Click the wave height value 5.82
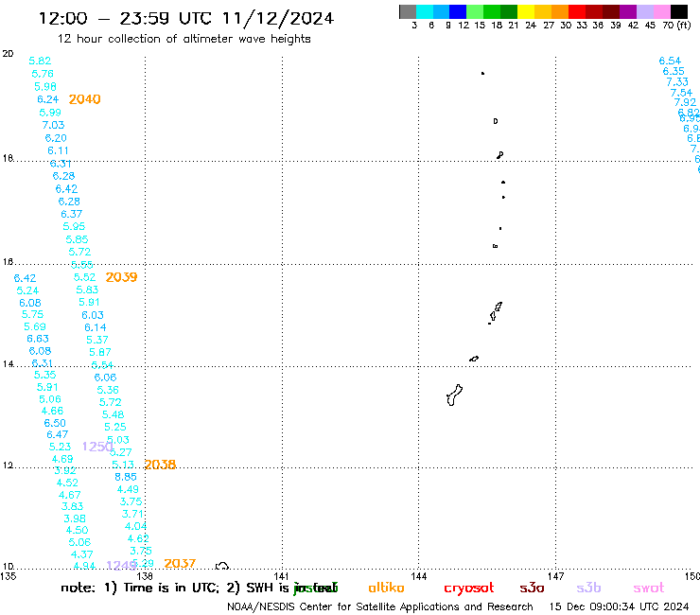 (x=40, y=61)
